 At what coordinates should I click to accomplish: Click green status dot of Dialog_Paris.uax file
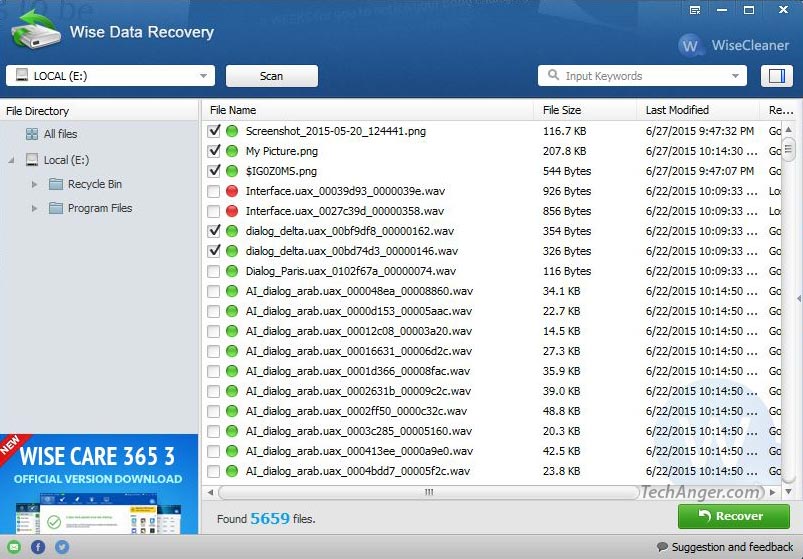tap(232, 271)
